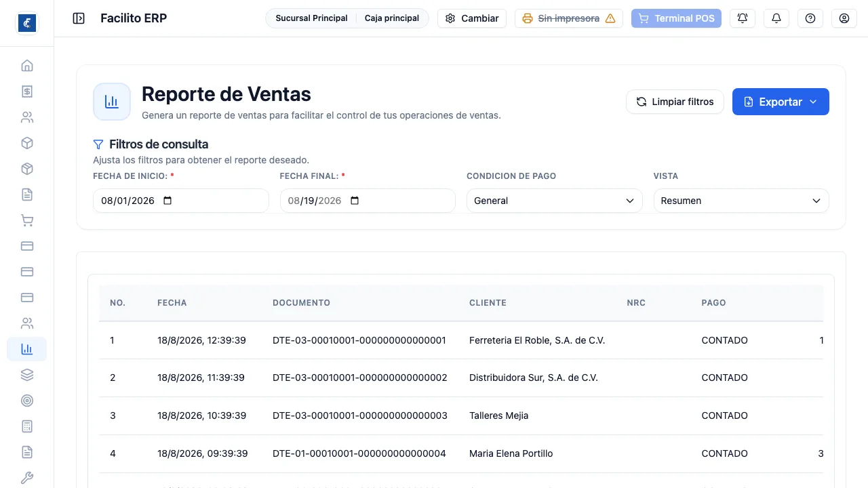Open the plain cube icon in sidebar
This screenshot has width=868, height=488.
click(x=27, y=143)
